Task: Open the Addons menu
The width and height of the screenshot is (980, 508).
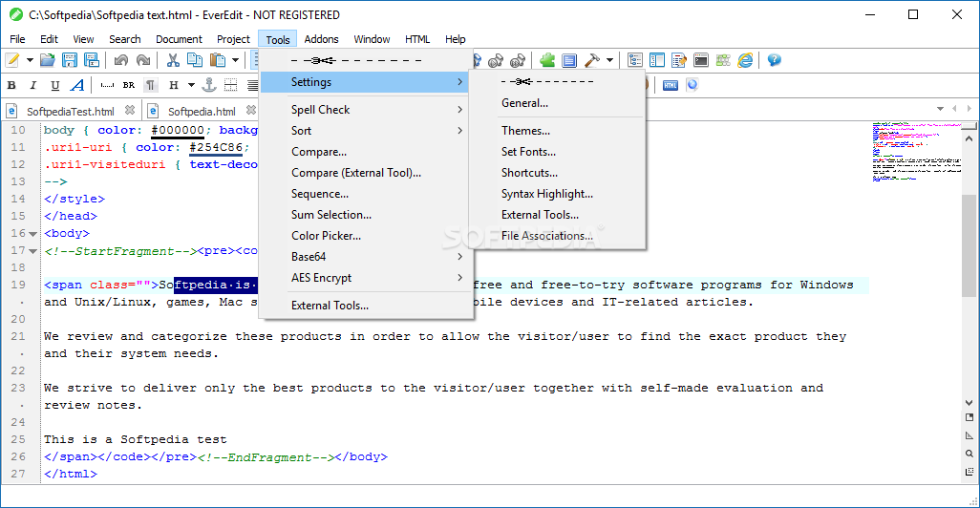Action: pos(321,39)
